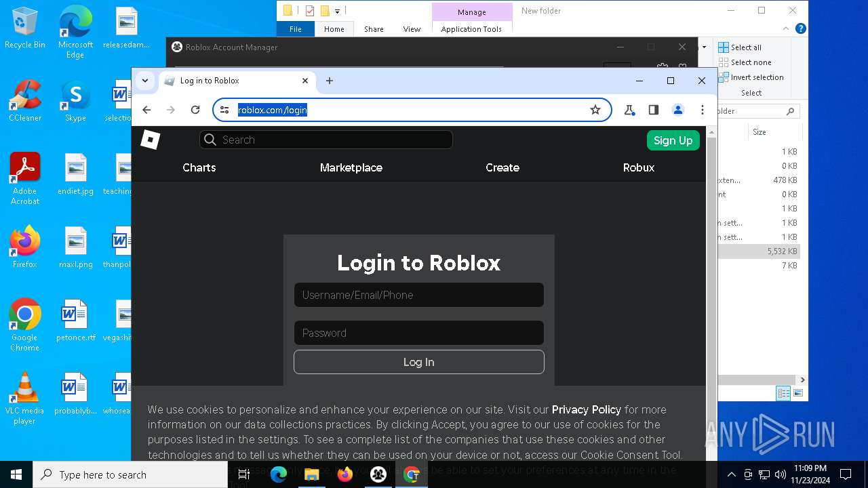Open Marketplace on Roblox navigation
The width and height of the screenshot is (868, 488).
tap(351, 167)
